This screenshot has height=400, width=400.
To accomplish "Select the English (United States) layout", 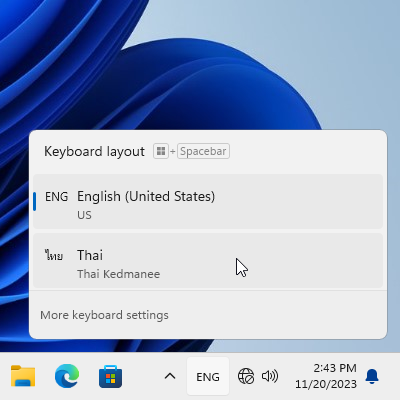I will click(208, 202).
